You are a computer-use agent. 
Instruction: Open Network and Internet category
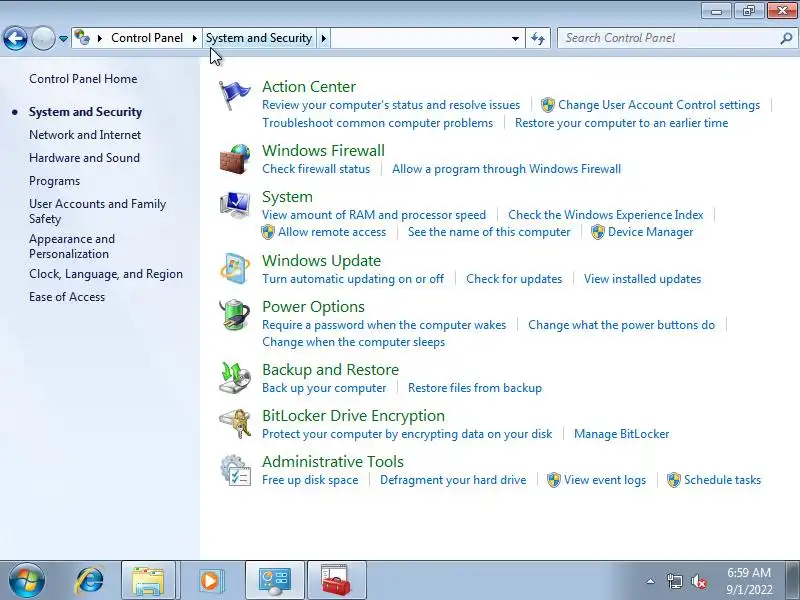(85, 135)
